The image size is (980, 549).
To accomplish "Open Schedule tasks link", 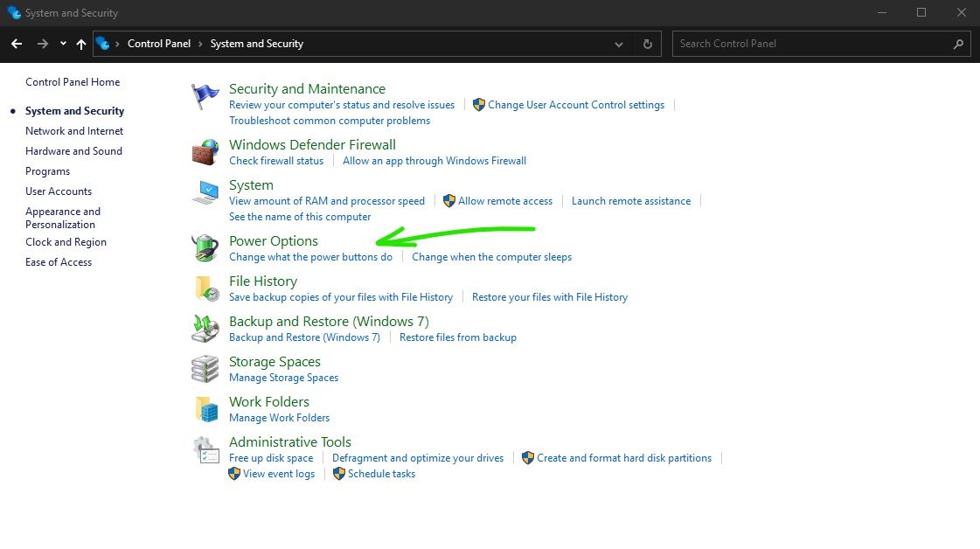I will point(381,474).
